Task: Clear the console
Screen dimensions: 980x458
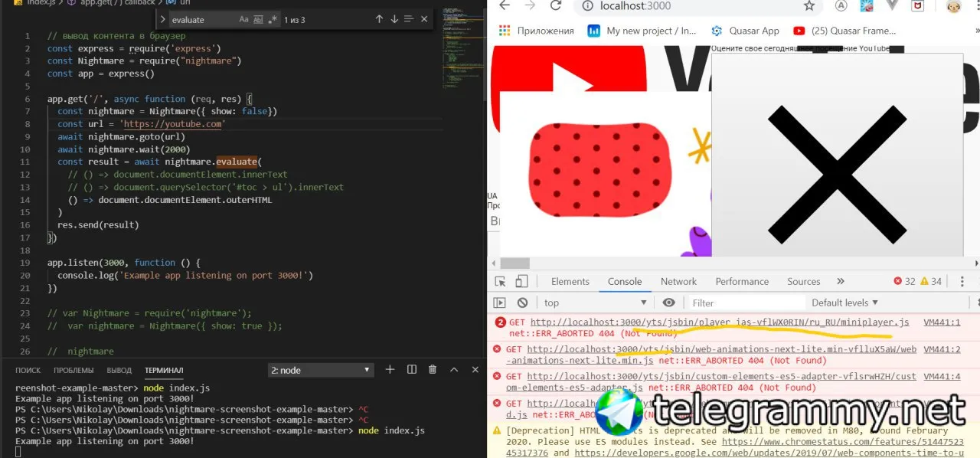Action: tap(522, 303)
